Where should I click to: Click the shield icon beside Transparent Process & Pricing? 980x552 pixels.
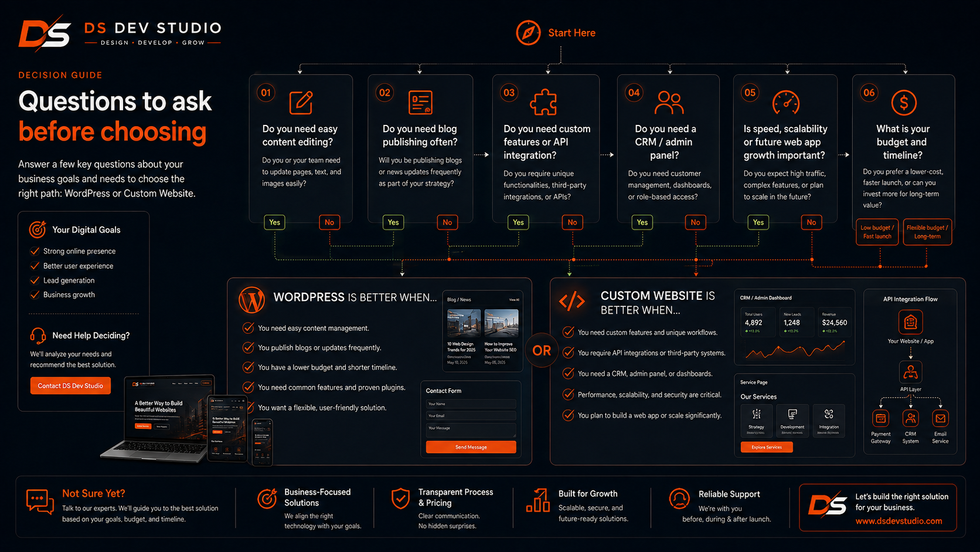pos(401,499)
